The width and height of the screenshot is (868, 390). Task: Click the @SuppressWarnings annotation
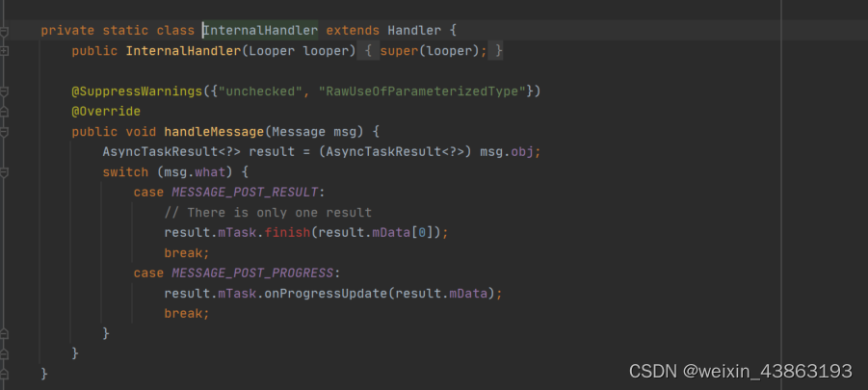pos(138,91)
